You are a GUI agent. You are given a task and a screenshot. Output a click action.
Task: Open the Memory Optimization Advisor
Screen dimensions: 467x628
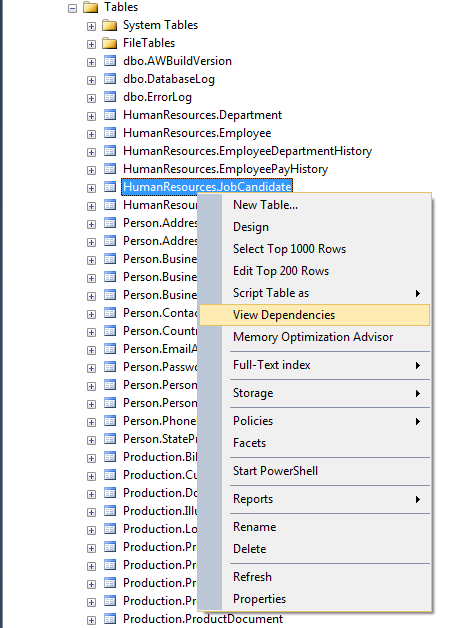(x=314, y=337)
